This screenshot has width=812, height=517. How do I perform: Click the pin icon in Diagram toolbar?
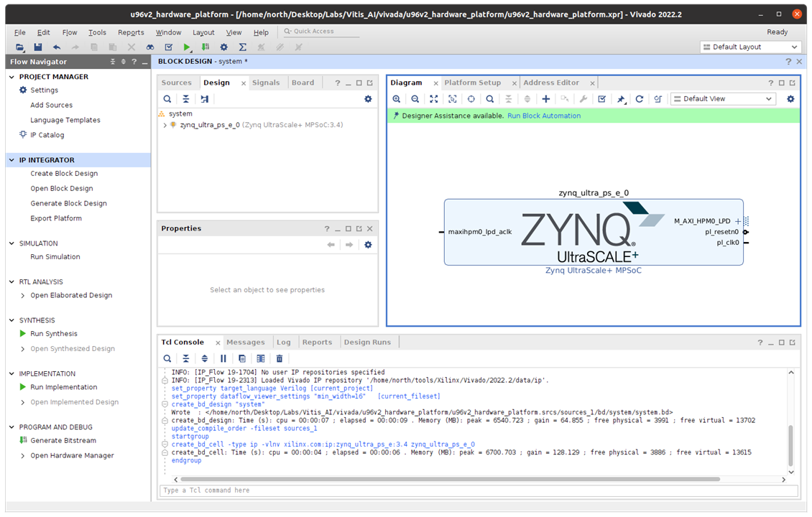(621, 99)
